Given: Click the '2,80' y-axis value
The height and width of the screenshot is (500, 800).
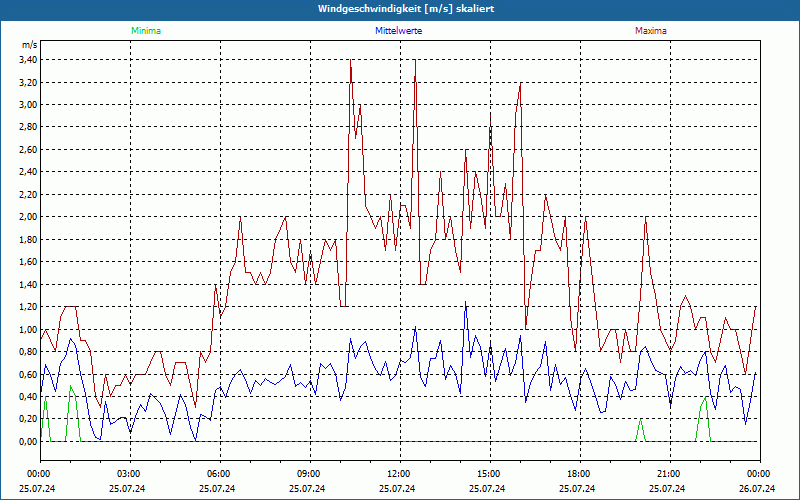Looking at the screenshot, I should (x=29, y=127).
